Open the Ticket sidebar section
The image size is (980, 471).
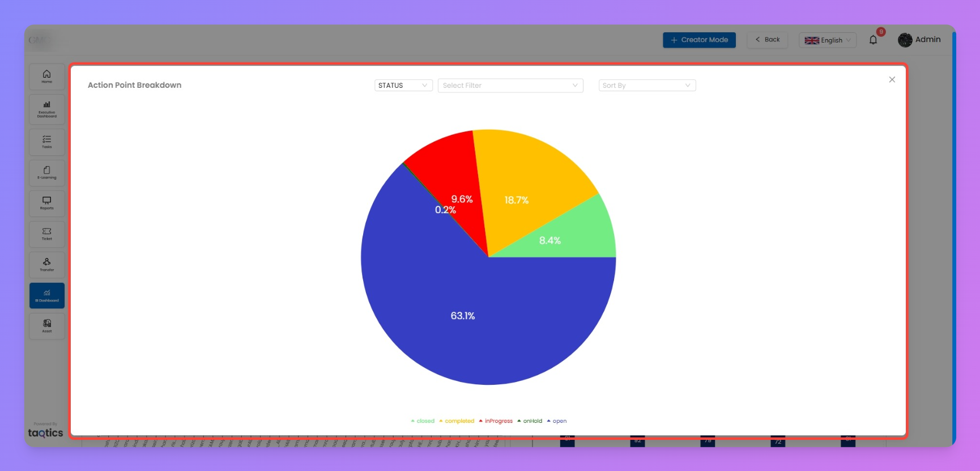[47, 234]
